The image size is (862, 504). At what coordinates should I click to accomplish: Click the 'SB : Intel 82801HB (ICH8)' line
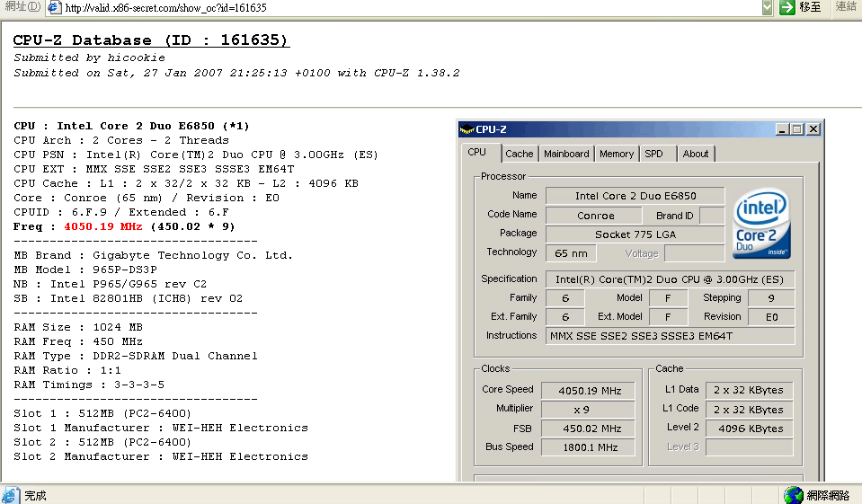pos(129,298)
